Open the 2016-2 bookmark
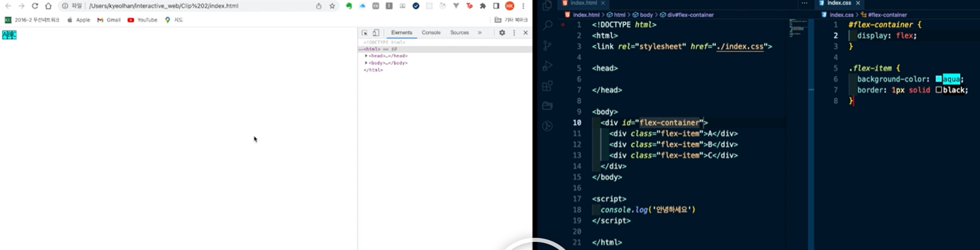The width and height of the screenshot is (980, 250). pyautogui.click(x=32, y=20)
